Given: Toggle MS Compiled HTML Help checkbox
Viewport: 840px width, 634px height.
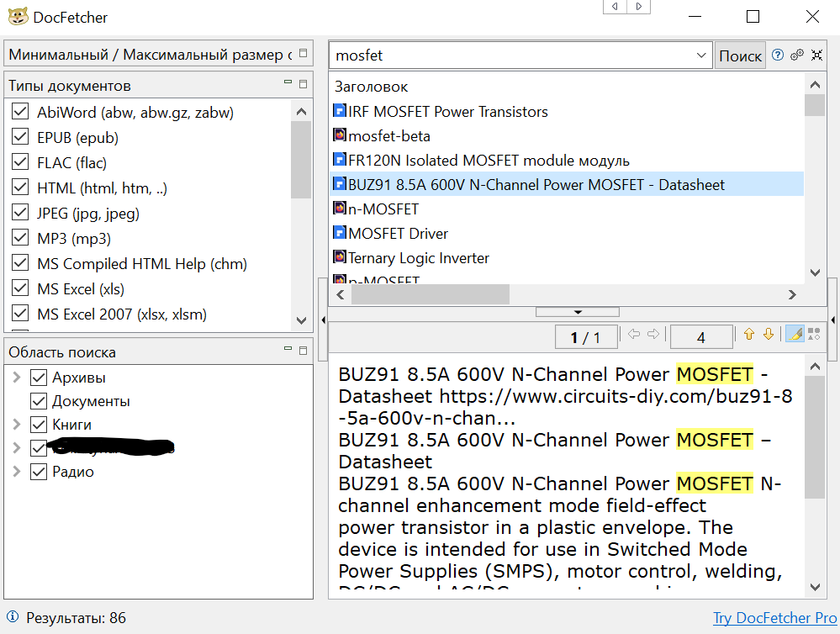Looking at the screenshot, I should [x=20, y=262].
